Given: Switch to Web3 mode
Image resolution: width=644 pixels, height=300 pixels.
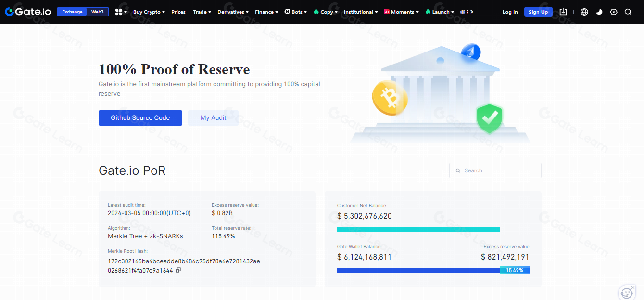Looking at the screenshot, I should click(x=98, y=12).
